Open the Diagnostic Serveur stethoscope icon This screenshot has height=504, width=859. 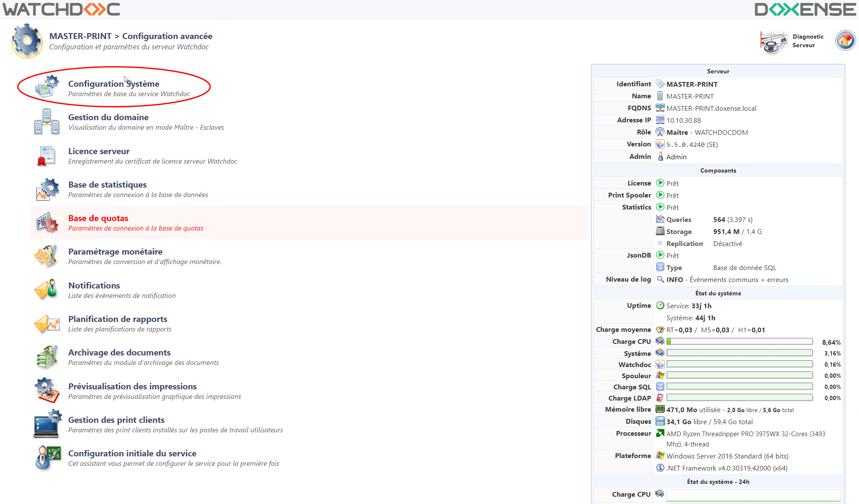[774, 42]
